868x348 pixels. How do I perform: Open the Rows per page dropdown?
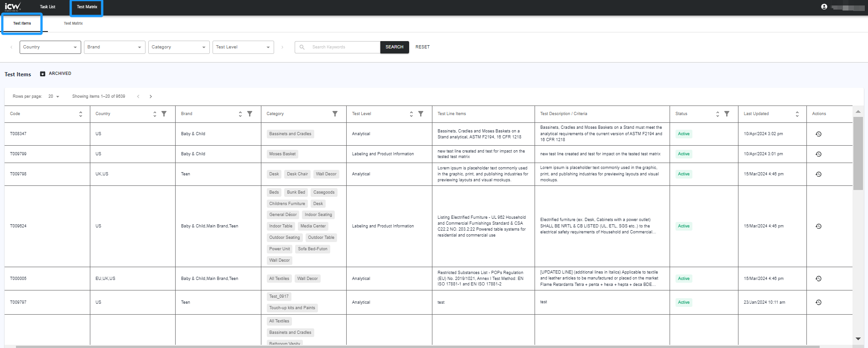pos(54,96)
